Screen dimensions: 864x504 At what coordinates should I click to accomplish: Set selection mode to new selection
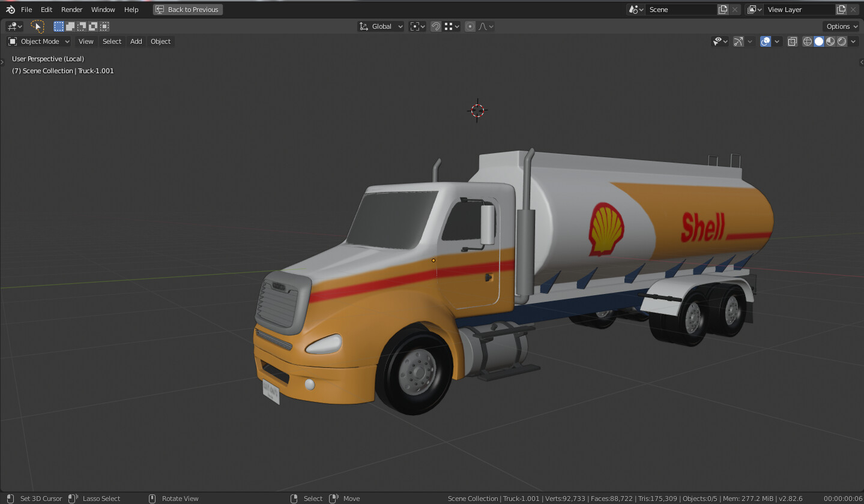click(x=58, y=26)
